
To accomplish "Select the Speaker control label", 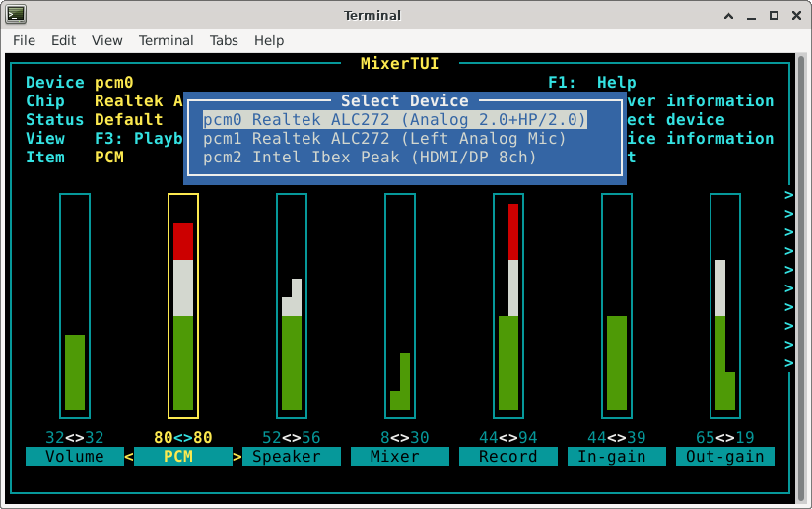I will (292, 457).
